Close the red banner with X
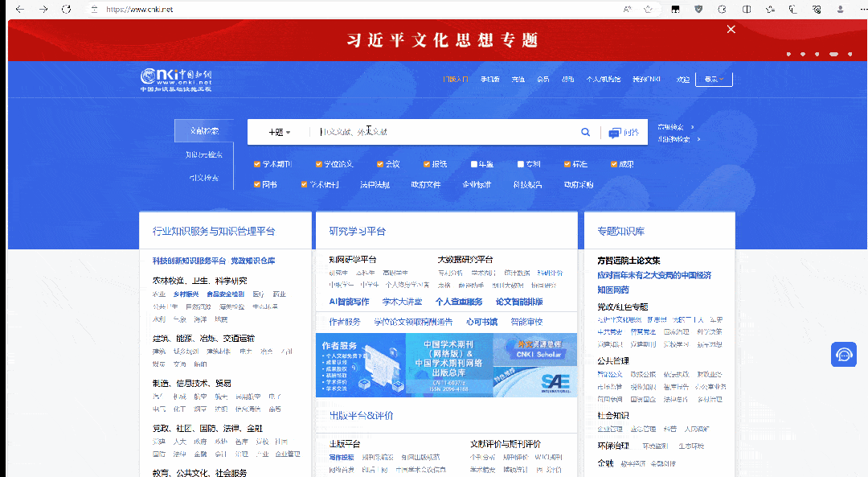The width and height of the screenshot is (868, 477). click(x=731, y=29)
